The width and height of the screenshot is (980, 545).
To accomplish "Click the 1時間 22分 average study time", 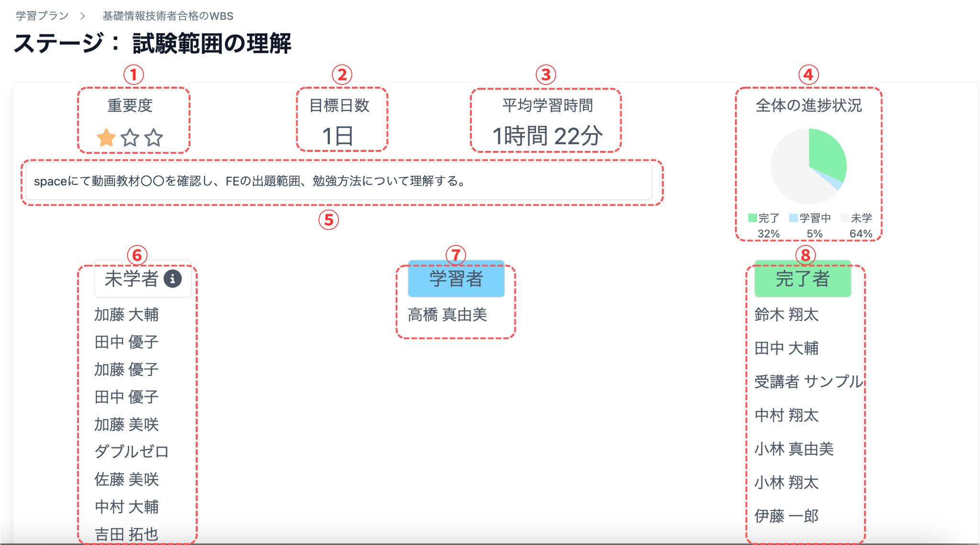I will pyautogui.click(x=547, y=136).
